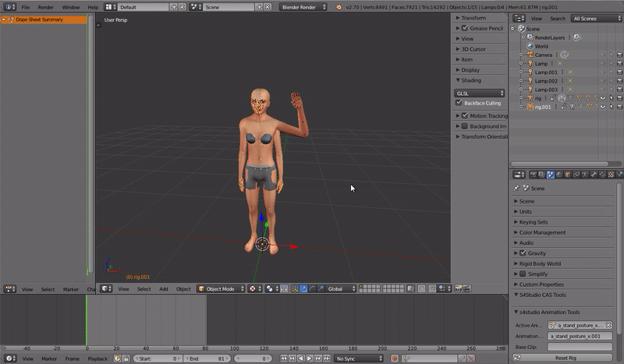The image size is (624, 364).
Task: Click the Blender logo in the info bar
Action: coord(339,7)
